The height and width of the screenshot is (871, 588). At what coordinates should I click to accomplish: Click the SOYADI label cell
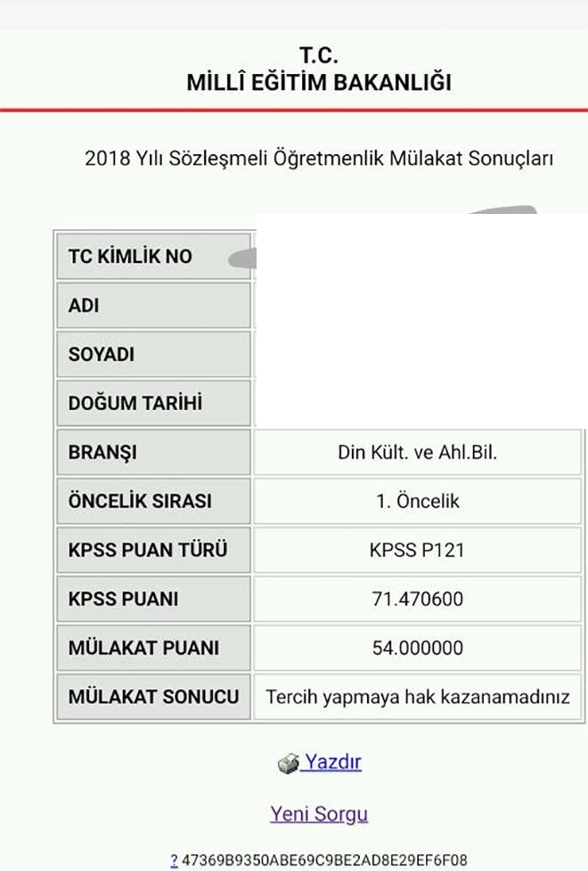154,354
